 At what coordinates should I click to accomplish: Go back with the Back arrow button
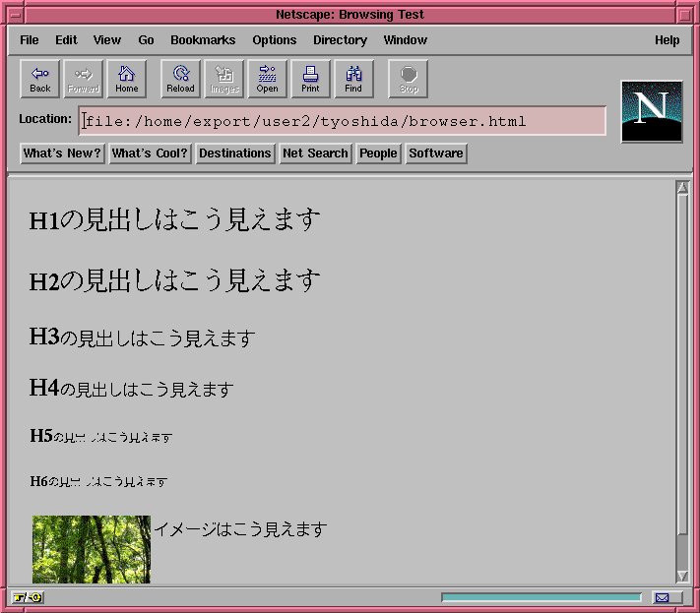39,79
